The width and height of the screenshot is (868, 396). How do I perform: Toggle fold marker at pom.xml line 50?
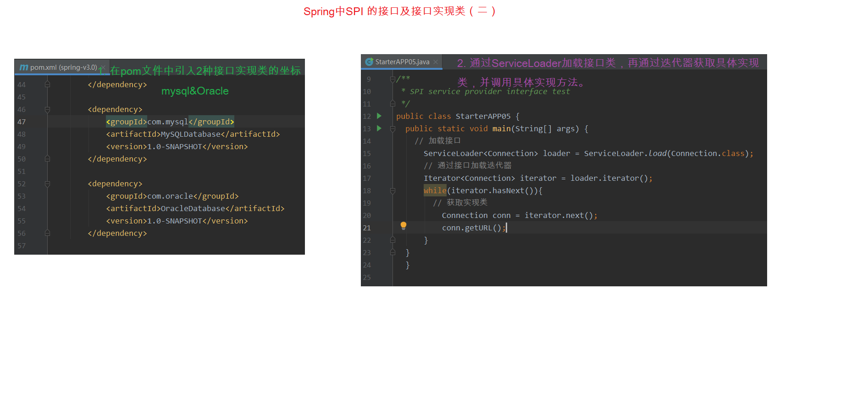pos(47,159)
